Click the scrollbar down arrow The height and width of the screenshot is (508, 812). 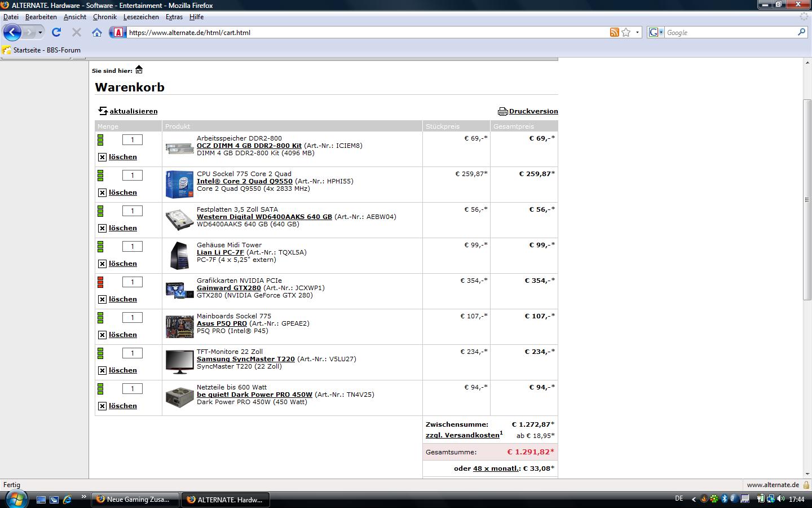tap(807, 474)
